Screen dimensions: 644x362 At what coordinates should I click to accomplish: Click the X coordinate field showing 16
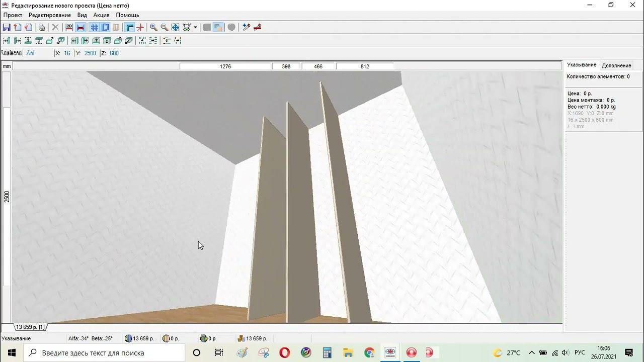(67, 53)
